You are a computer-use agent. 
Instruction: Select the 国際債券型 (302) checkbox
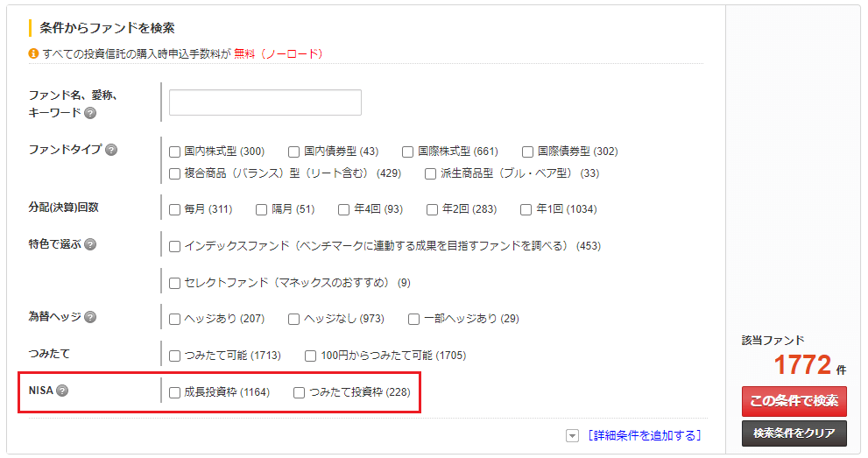pos(528,151)
